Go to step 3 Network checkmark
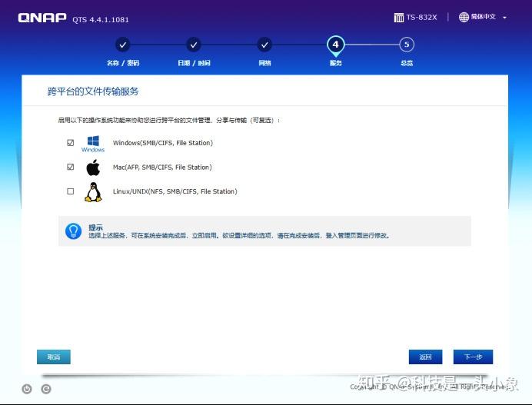The height and width of the screenshot is (405, 532). click(264, 45)
